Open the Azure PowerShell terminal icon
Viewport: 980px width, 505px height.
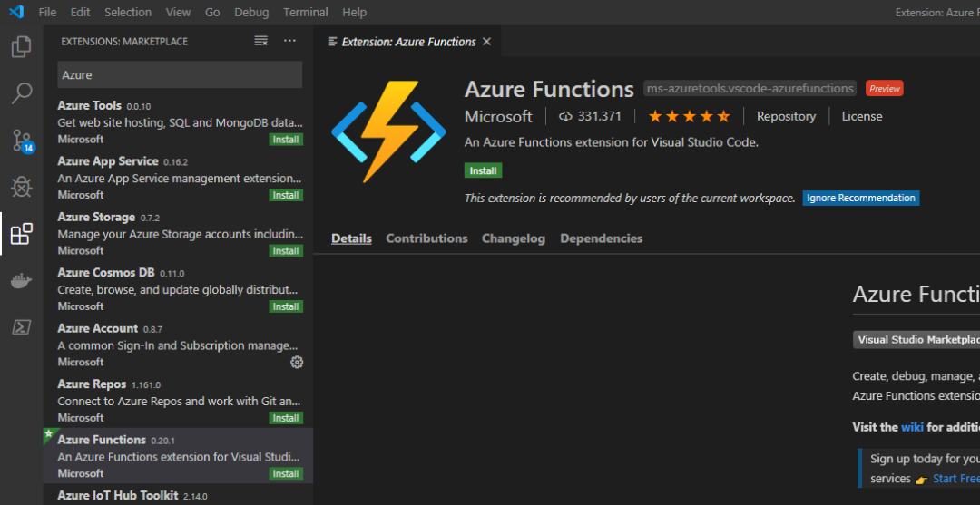coord(22,327)
